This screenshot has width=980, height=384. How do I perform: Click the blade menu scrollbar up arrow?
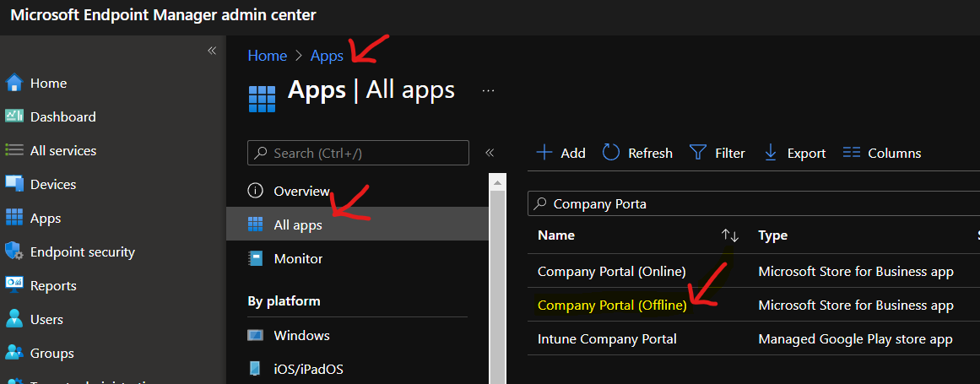[x=497, y=184]
